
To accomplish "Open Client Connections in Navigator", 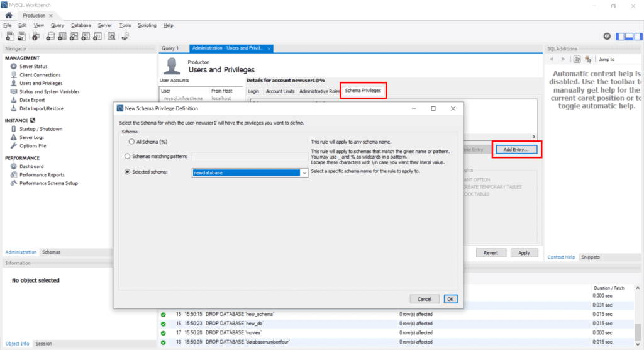I will 40,75.
